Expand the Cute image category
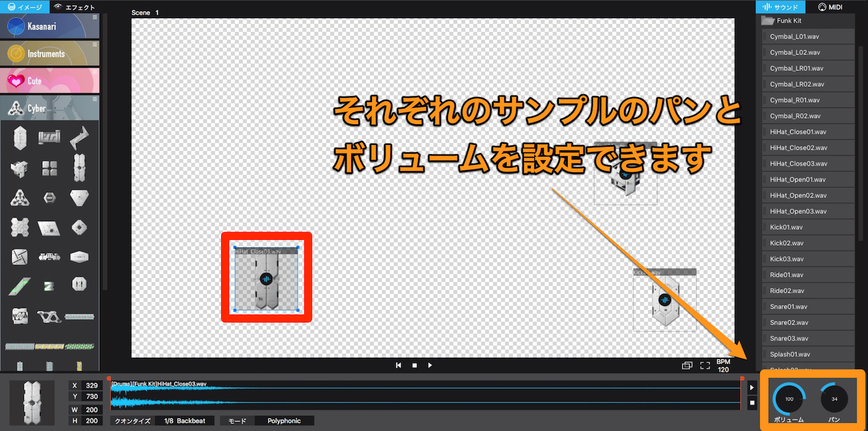Viewport: 868px width, 431px height. (x=50, y=81)
